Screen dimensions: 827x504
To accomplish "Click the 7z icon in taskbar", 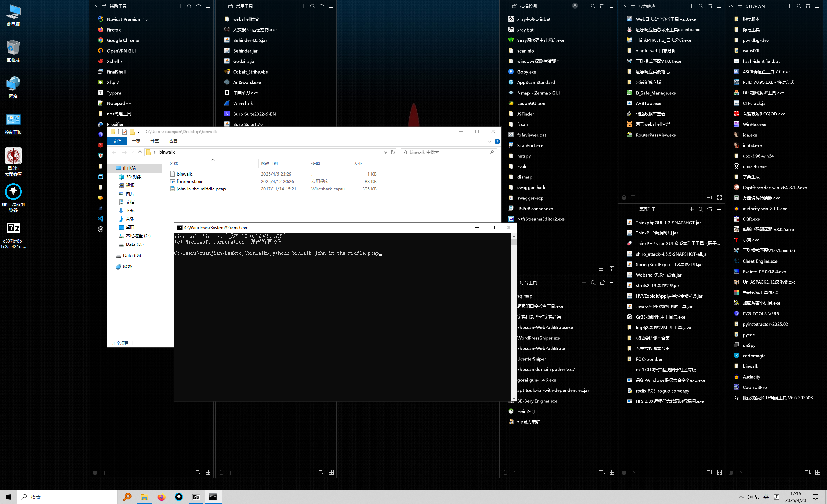I will (x=196, y=497).
